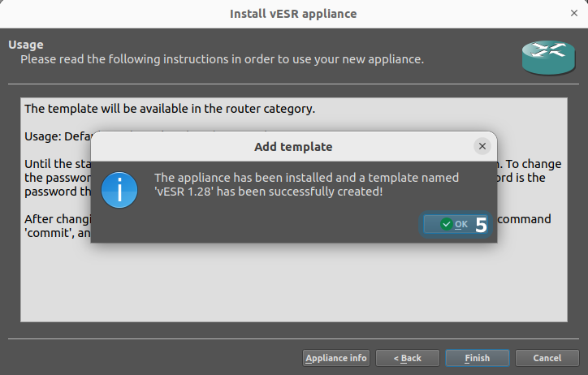Click the 'commit' word in usage instructions
This screenshot has height=375, width=588.
tap(47, 233)
